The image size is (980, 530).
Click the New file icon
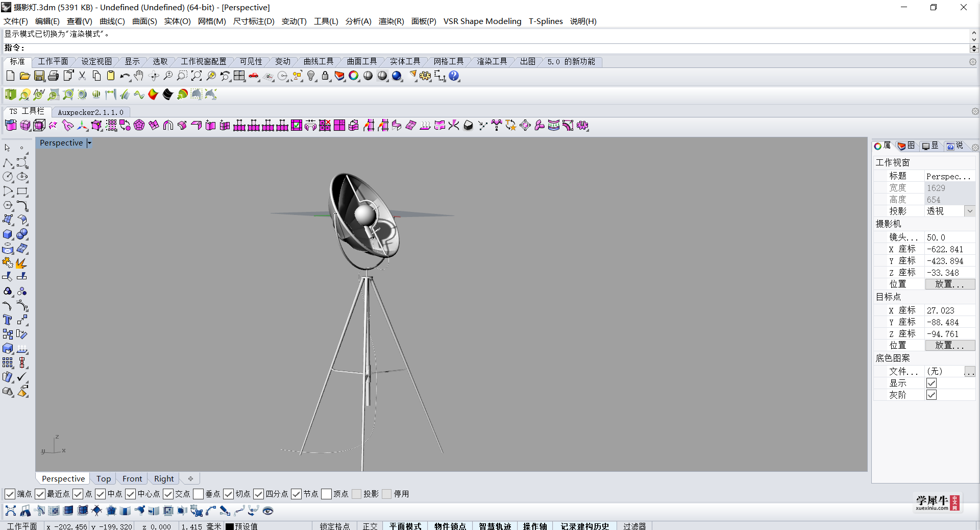pyautogui.click(x=10, y=76)
